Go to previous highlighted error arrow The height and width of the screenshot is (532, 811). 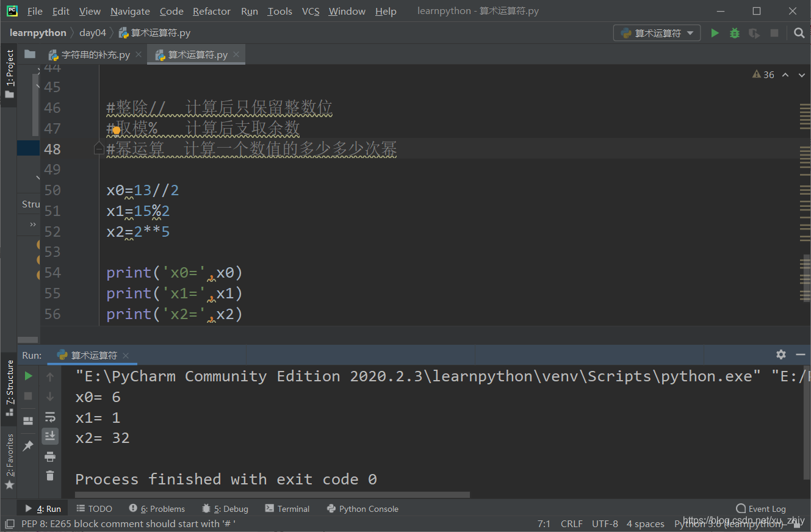[x=785, y=74]
